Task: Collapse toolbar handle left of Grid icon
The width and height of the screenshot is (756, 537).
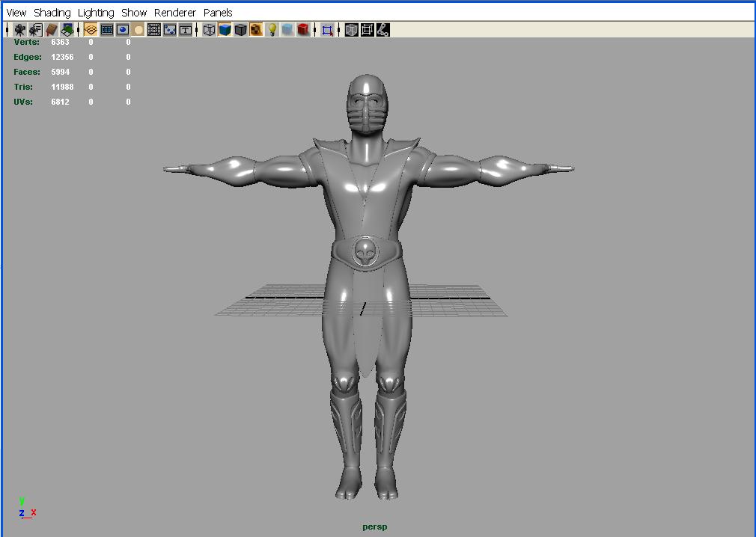Action: (79, 30)
